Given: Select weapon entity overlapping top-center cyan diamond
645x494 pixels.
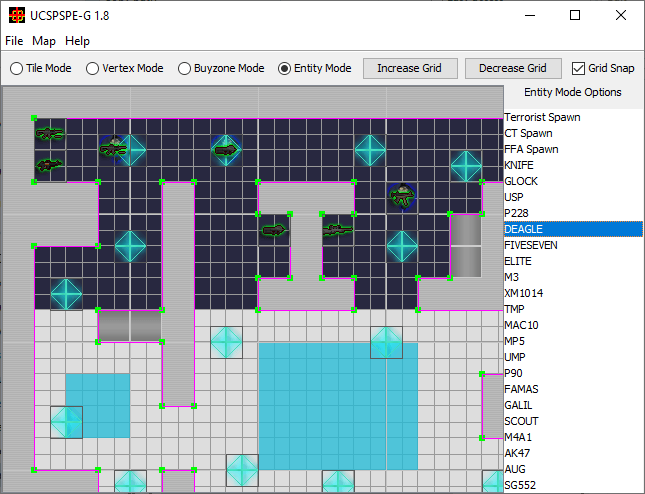Looking at the screenshot, I should click(225, 150).
